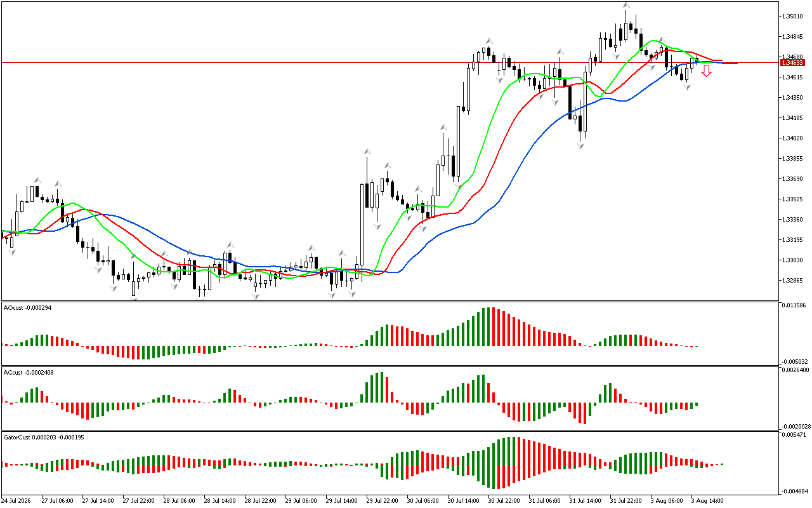This screenshot has height=508, width=812.
Task: Click the 1.33195 price scale value
Action: (x=794, y=239)
